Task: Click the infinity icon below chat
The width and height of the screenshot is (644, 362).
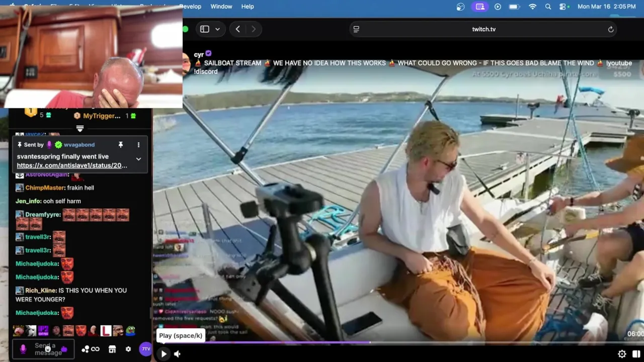Action: tap(95, 349)
